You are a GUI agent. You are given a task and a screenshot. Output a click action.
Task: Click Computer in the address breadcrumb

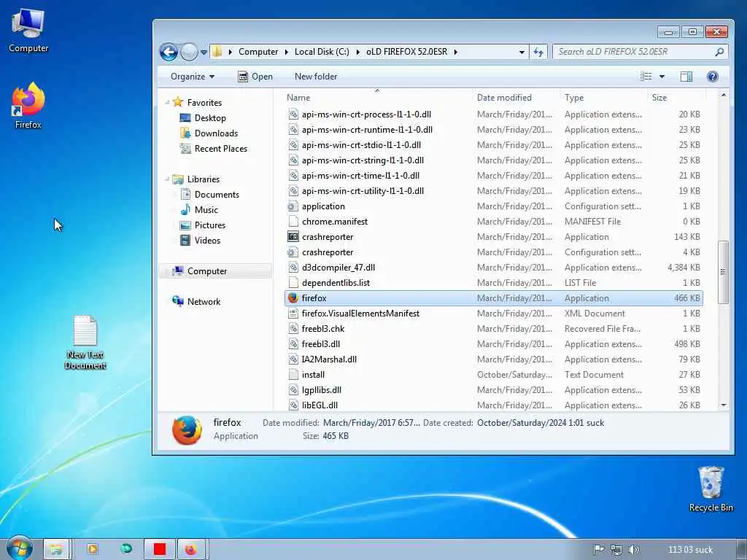click(258, 52)
